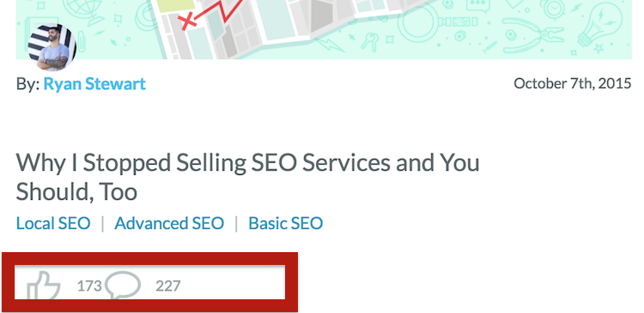
Task: Click the article title about selling SEO services
Action: pyautogui.click(x=247, y=177)
